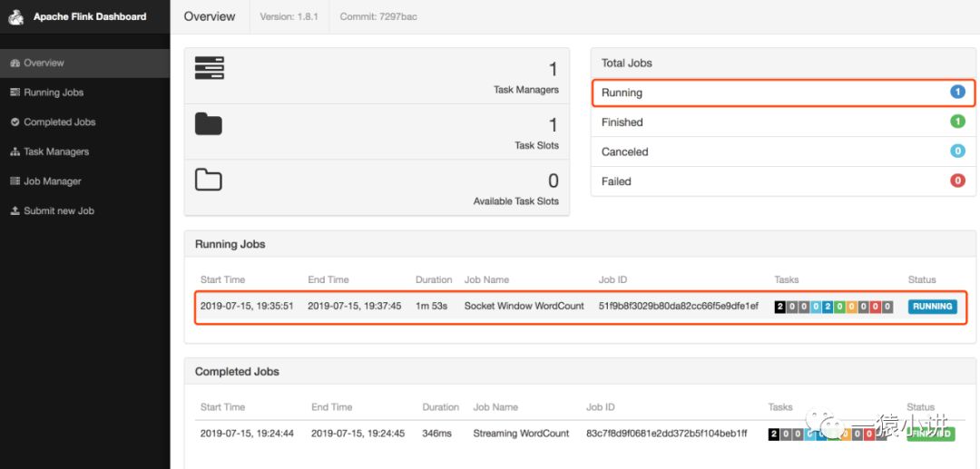The image size is (980, 469).
Task: Click the Overview dashboard icon in sidebar
Action: (15, 64)
